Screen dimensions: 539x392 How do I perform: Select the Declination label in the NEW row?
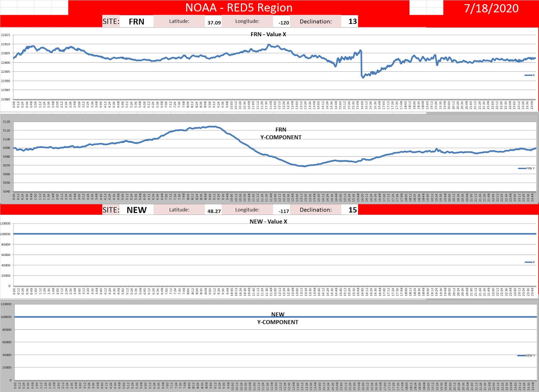(316, 210)
